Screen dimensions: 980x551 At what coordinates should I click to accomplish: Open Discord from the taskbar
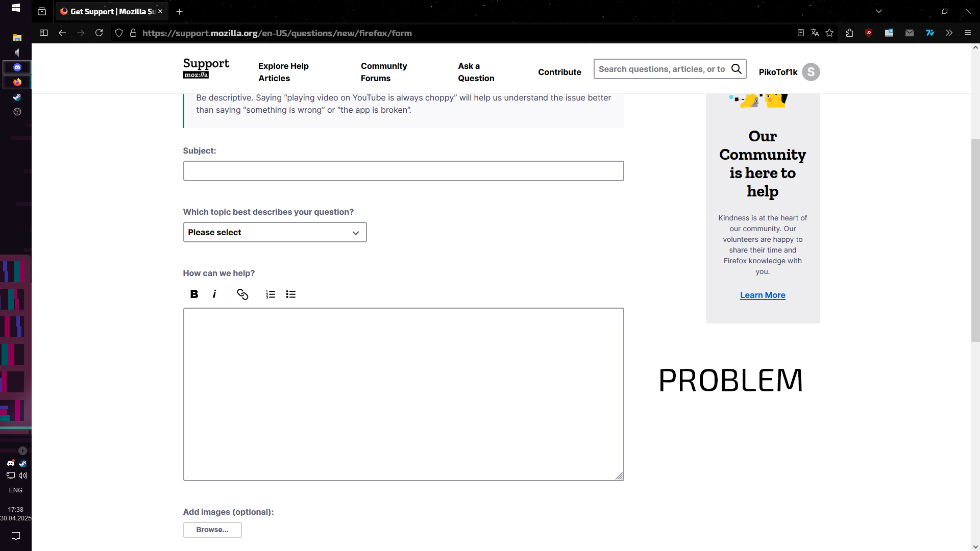[17, 67]
